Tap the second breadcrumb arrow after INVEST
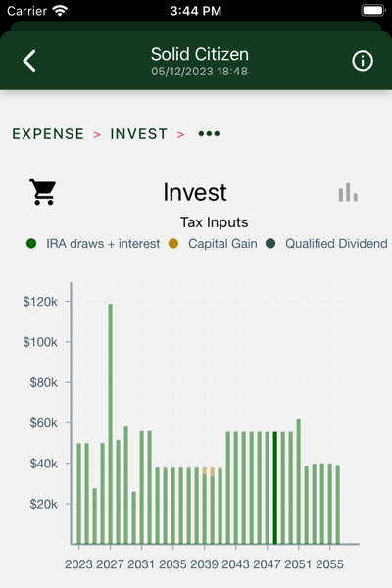Viewport: 392px width, 588px height. coord(180,134)
